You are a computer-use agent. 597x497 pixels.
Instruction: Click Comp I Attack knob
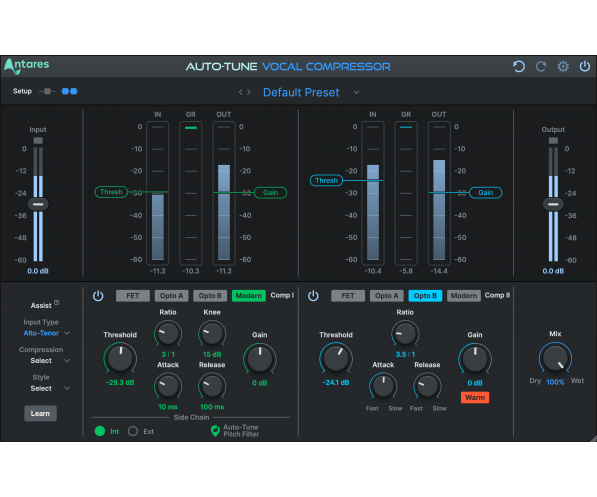pyautogui.click(x=168, y=386)
